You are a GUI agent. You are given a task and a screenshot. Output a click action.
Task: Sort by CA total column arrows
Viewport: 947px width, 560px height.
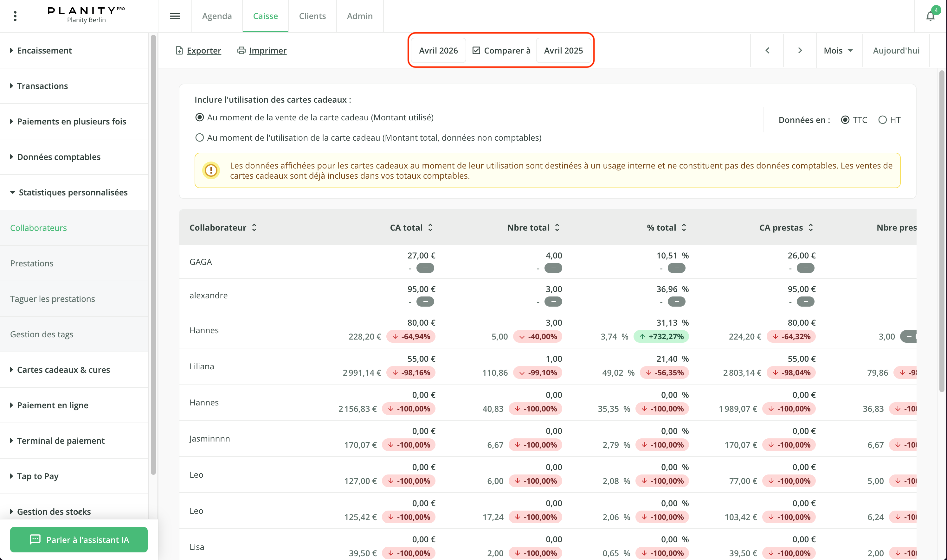click(430, 227)
